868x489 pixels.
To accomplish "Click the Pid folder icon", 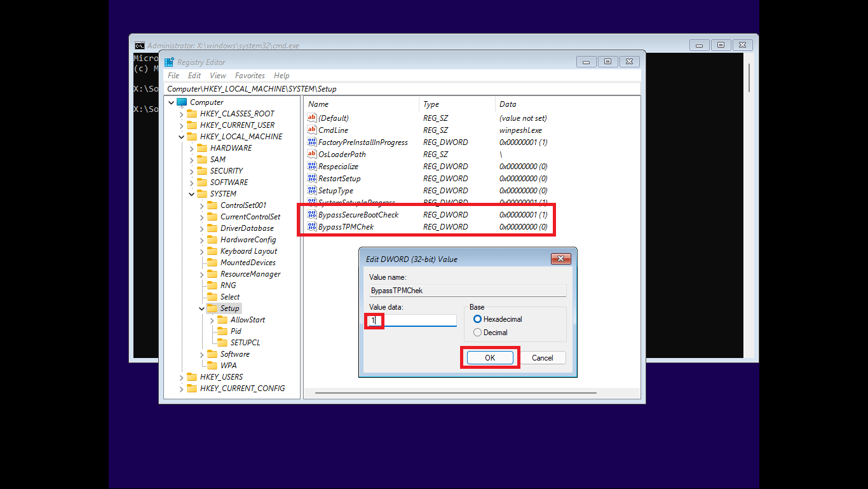I will [x=222, y=331].
